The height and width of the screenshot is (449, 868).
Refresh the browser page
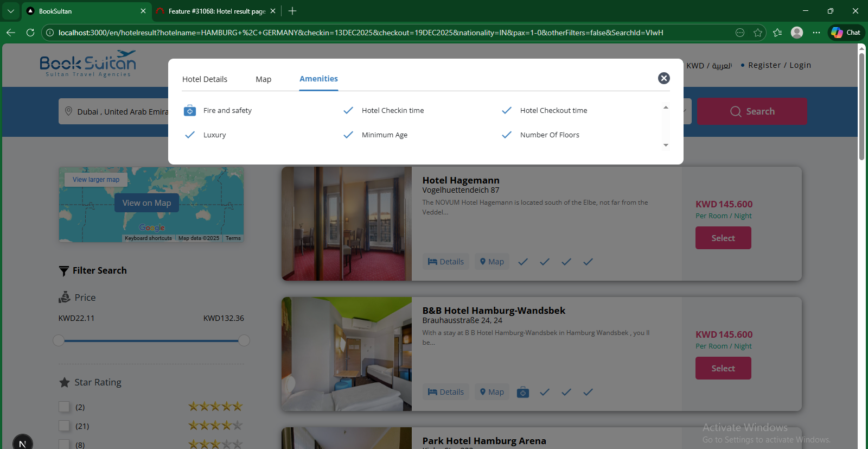[30, 33]
